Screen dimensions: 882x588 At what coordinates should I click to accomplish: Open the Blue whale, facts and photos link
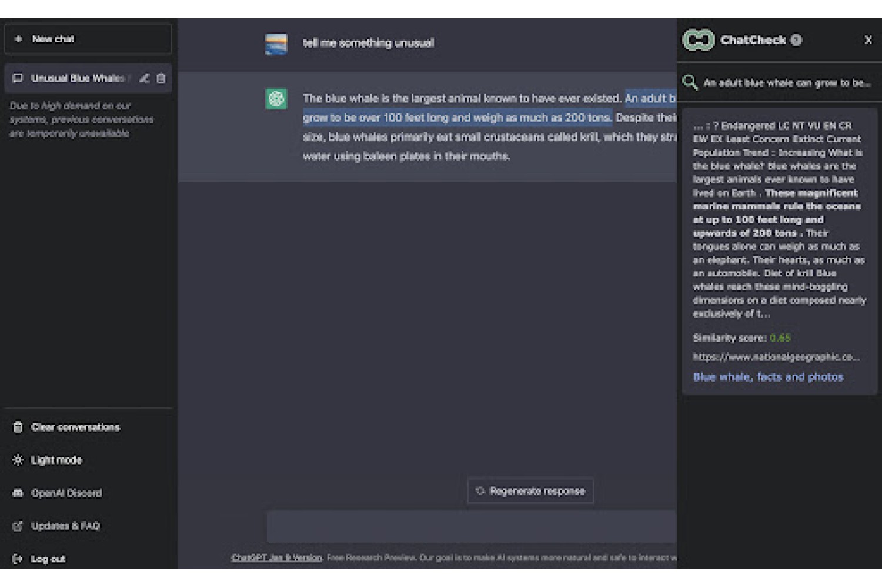point(768,377)
